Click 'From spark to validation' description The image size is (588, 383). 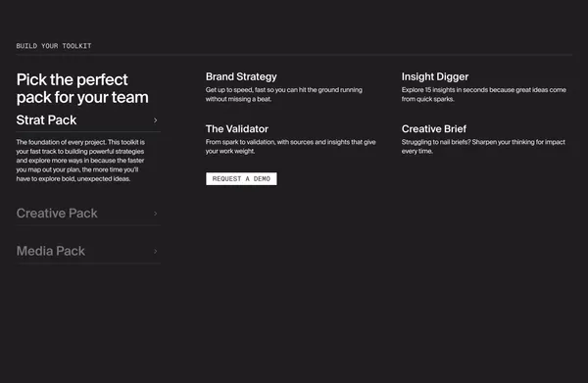point(291,147)
